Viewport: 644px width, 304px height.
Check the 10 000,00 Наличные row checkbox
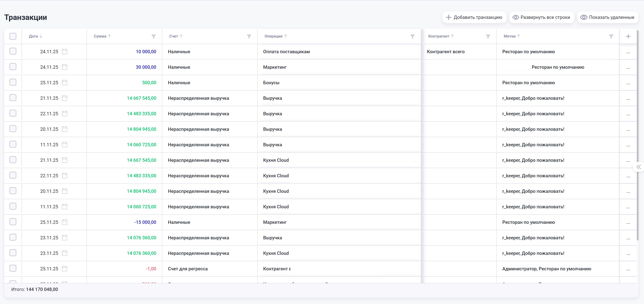[x=13, y=51]
